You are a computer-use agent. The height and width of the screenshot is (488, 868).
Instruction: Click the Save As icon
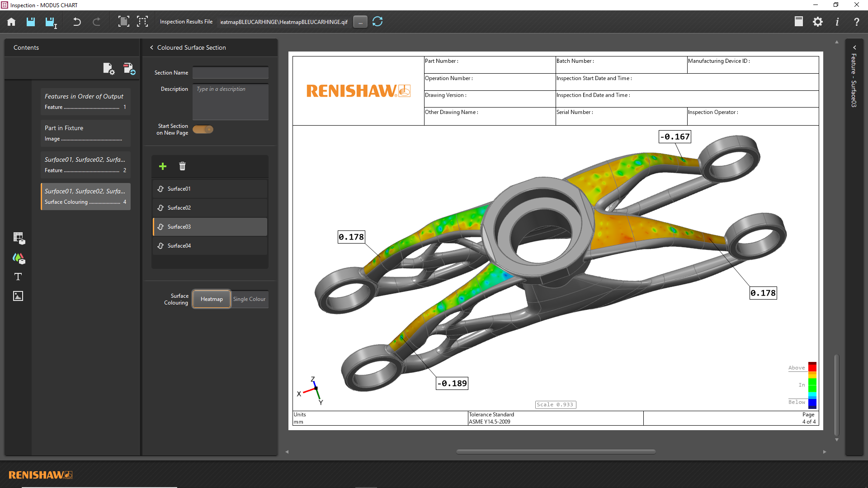coord(51,22)
